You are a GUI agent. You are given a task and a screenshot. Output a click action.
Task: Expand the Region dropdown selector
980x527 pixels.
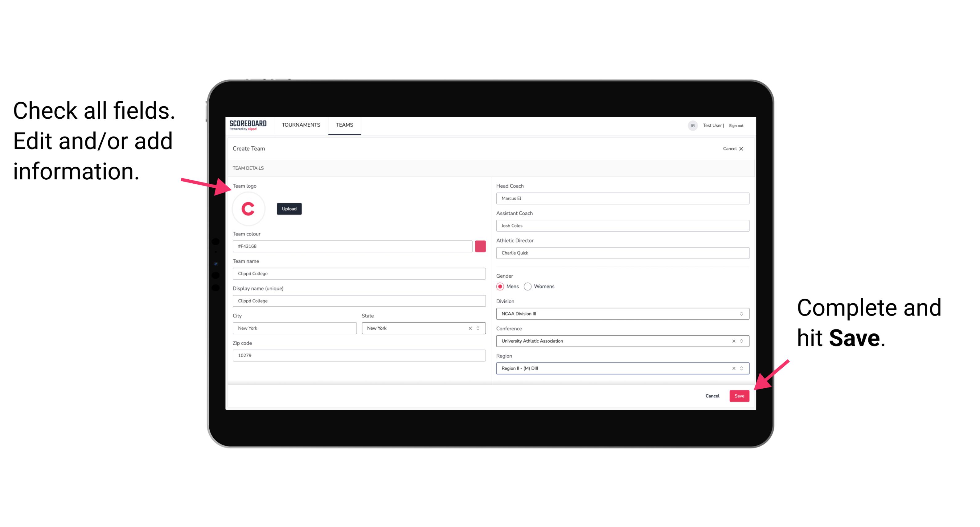742,369
